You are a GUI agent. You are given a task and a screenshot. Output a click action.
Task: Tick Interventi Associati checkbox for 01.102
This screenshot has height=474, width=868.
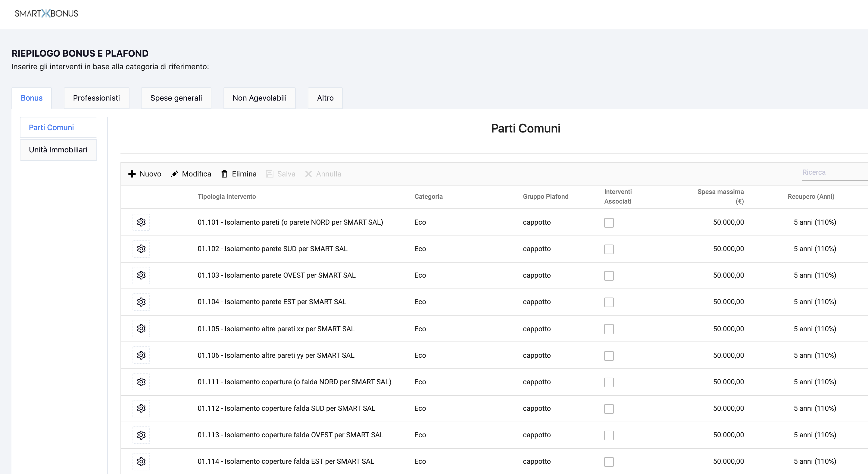click(x=609, y=249)
